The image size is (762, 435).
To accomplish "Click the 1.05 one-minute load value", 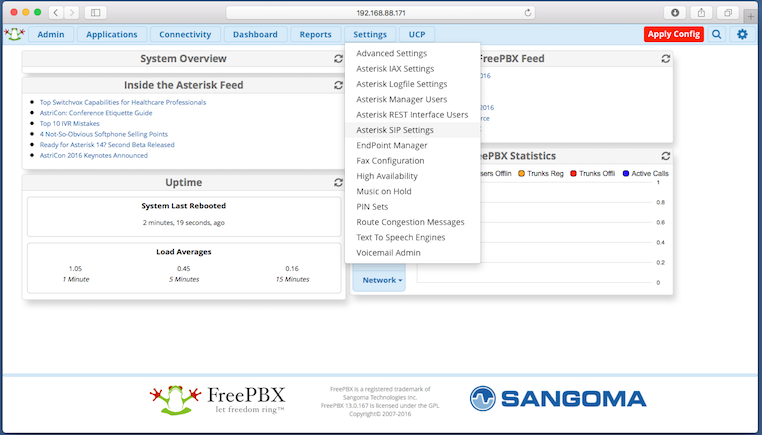I will [75, 268].
